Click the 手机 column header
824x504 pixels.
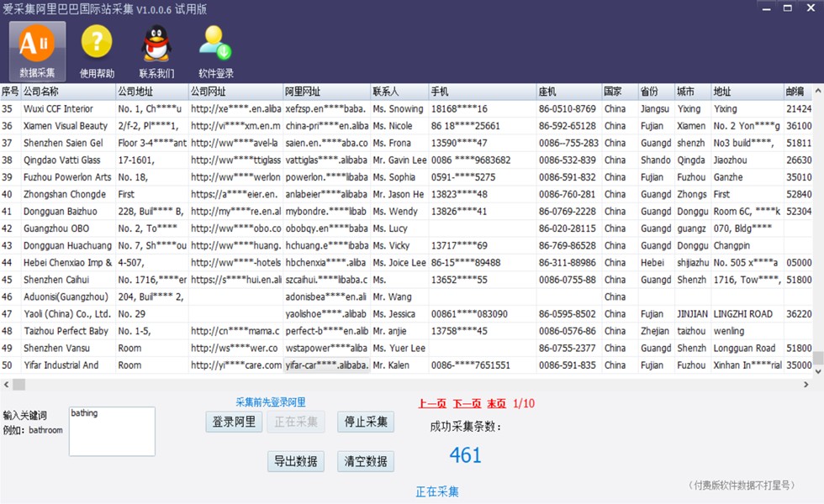click(x=483, y=92)
